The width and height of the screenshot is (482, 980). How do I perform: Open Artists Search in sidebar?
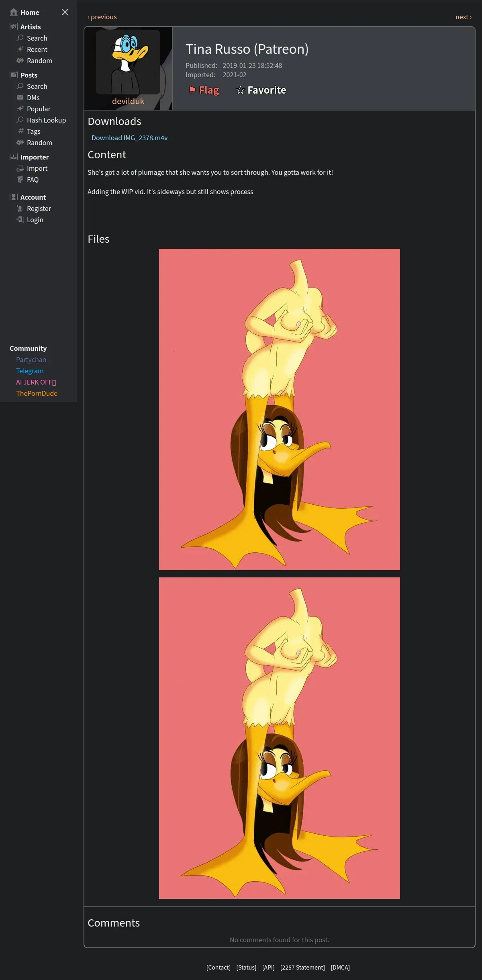[37, 38]
